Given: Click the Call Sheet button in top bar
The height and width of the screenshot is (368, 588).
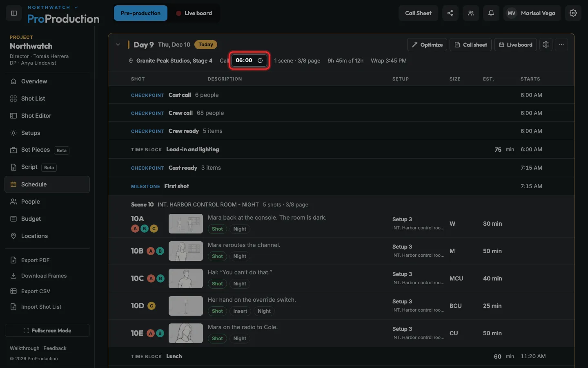Looking at the screenshot, I should [x=418, y=13].
